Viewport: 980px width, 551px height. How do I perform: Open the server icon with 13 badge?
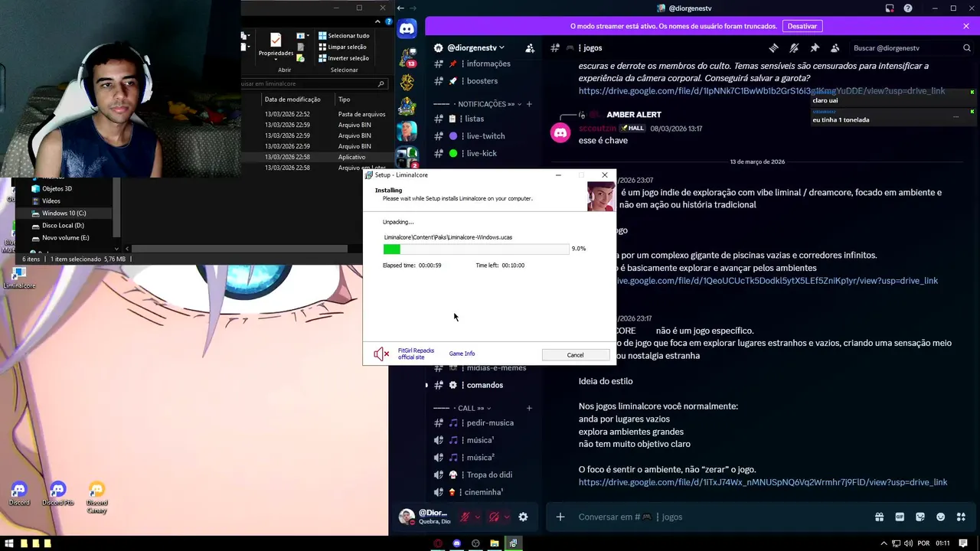[x=407, y=57]
